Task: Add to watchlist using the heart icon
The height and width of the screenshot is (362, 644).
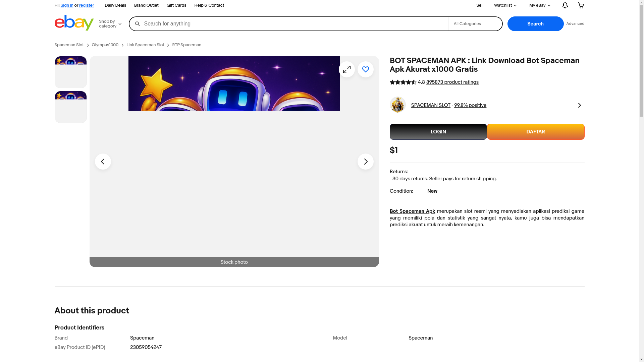Action: [x=365, y=69]
